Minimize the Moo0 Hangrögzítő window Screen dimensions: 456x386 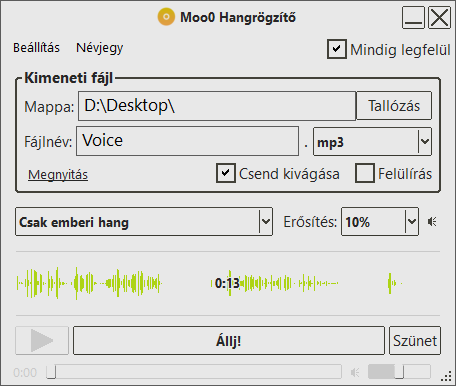click(413, 17)
